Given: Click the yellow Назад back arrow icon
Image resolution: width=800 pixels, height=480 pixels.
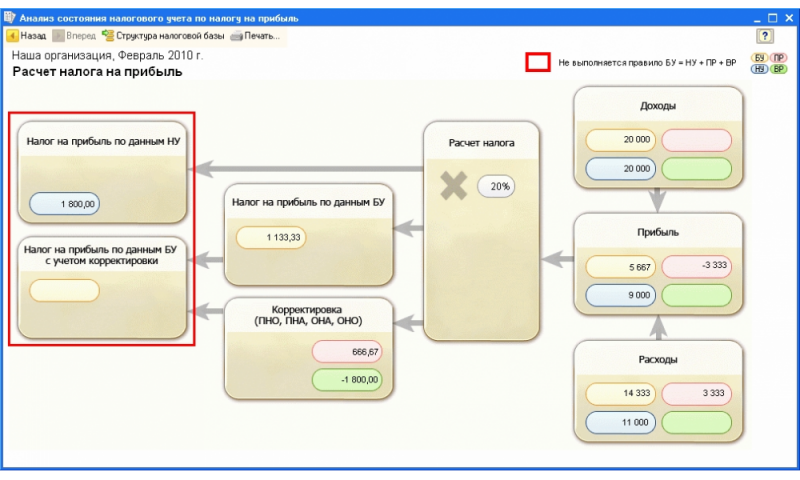Looking at the screenshot, I should coord(13,35).
